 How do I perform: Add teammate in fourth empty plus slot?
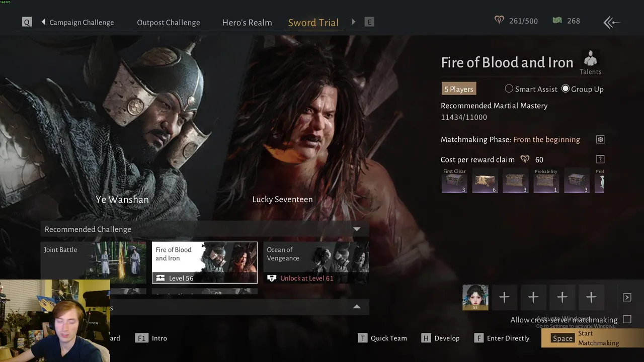click(591, 297)
